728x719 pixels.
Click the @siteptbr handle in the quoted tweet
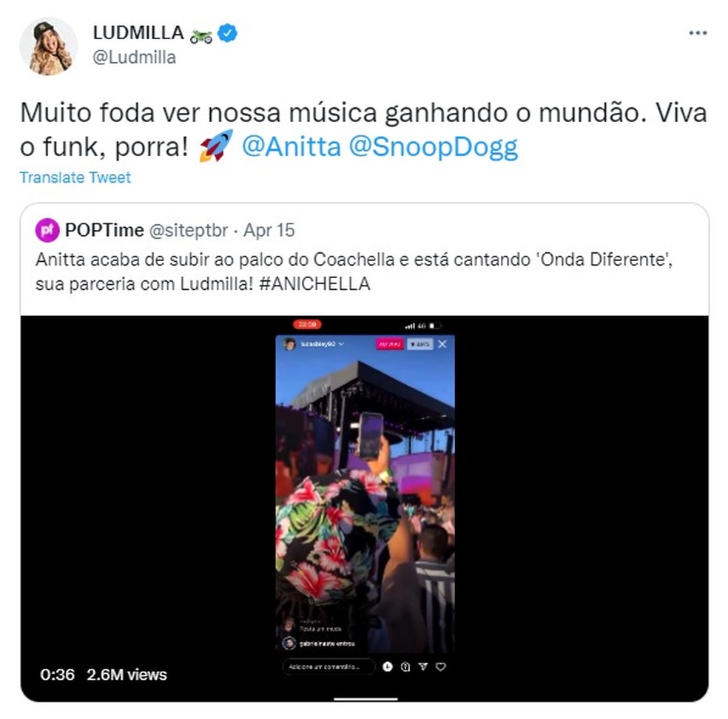(x=189, y=230)
